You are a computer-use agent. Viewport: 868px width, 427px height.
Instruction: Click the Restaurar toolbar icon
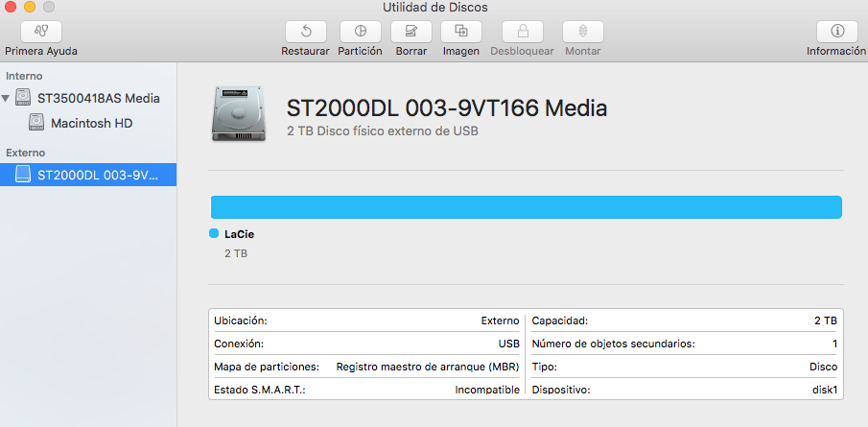click(306, 32)
